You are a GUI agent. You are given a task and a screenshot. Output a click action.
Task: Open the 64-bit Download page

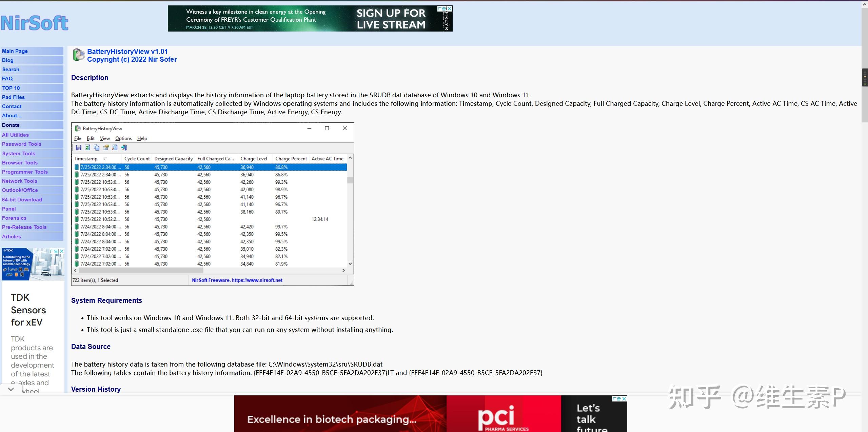22,200
